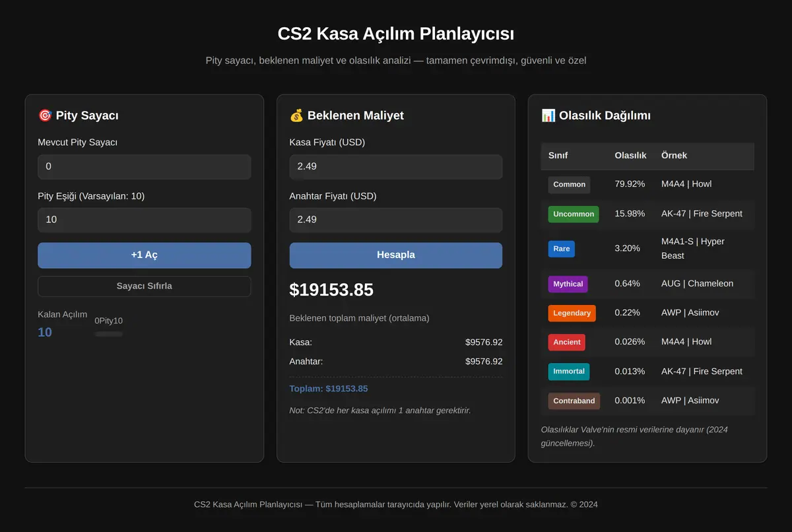Viewport: 792px width, 532px height.
Task: Click the note about CS2 key requirement
Action: (380, 411)
